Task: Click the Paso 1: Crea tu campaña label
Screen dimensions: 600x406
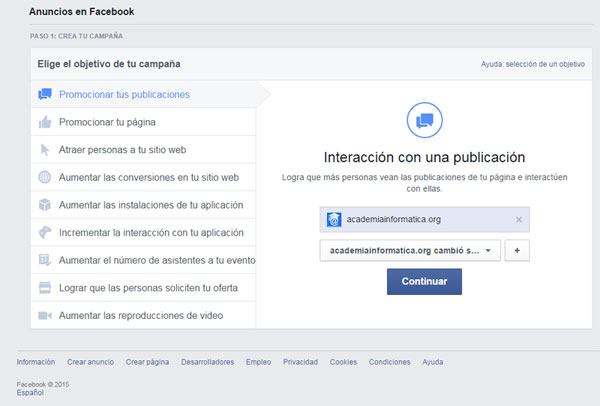Action: click(77, 36)
